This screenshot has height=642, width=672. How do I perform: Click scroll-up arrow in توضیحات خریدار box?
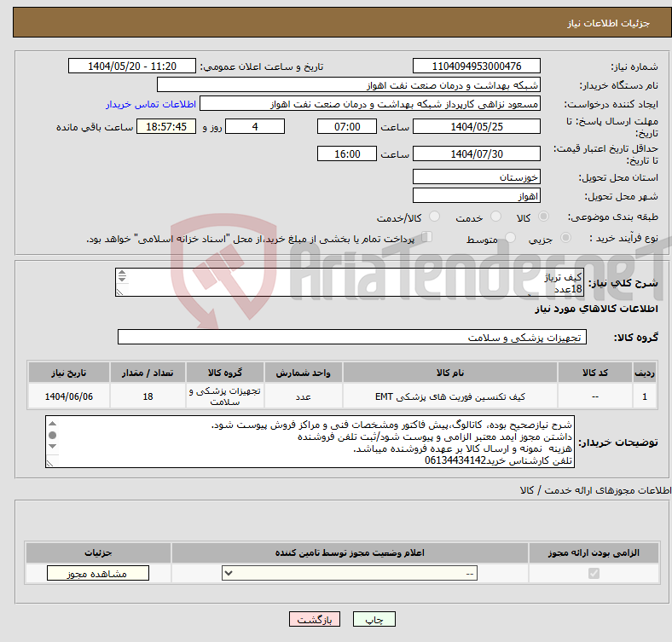[x=53, y=423]
